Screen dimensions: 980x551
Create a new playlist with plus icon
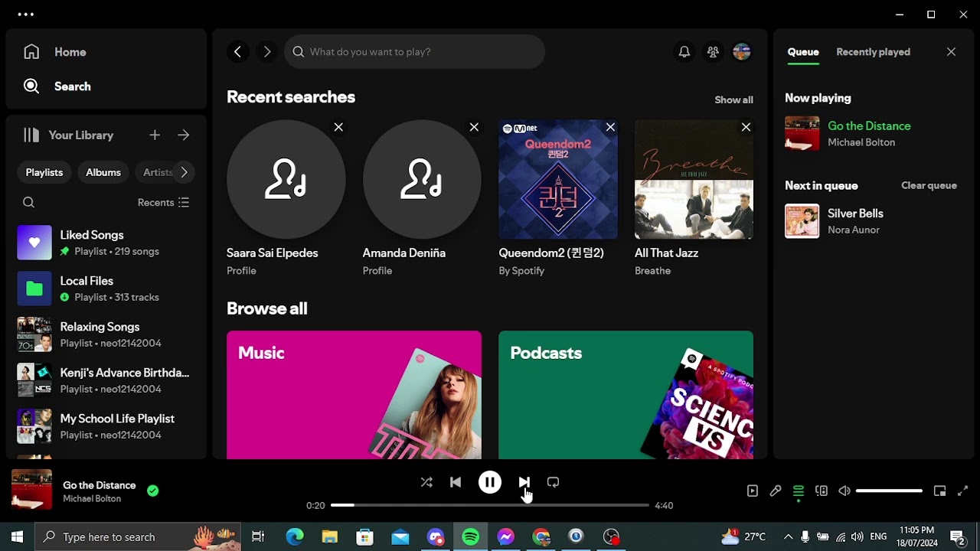(x=155, y=135)
